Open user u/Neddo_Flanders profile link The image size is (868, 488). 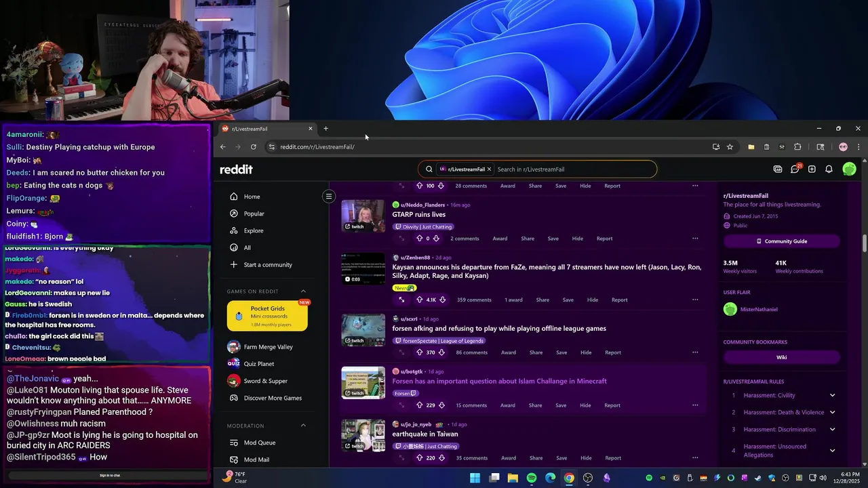tap(422, 205)
